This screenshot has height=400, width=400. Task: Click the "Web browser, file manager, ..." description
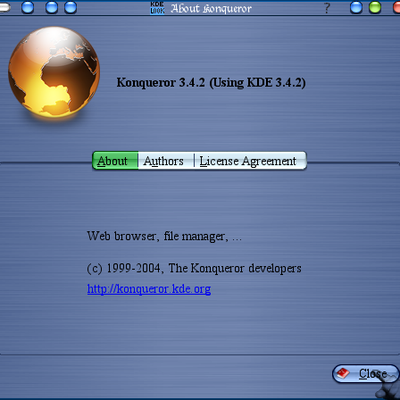164,236
